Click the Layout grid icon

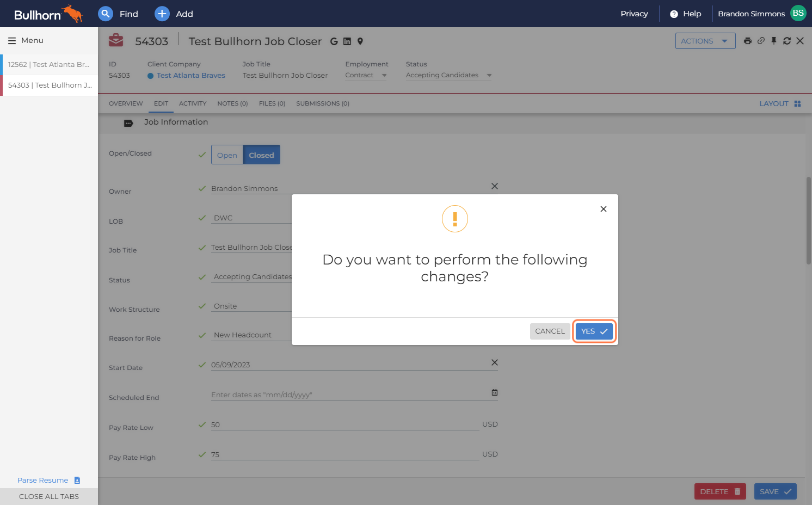pos(797,103)
